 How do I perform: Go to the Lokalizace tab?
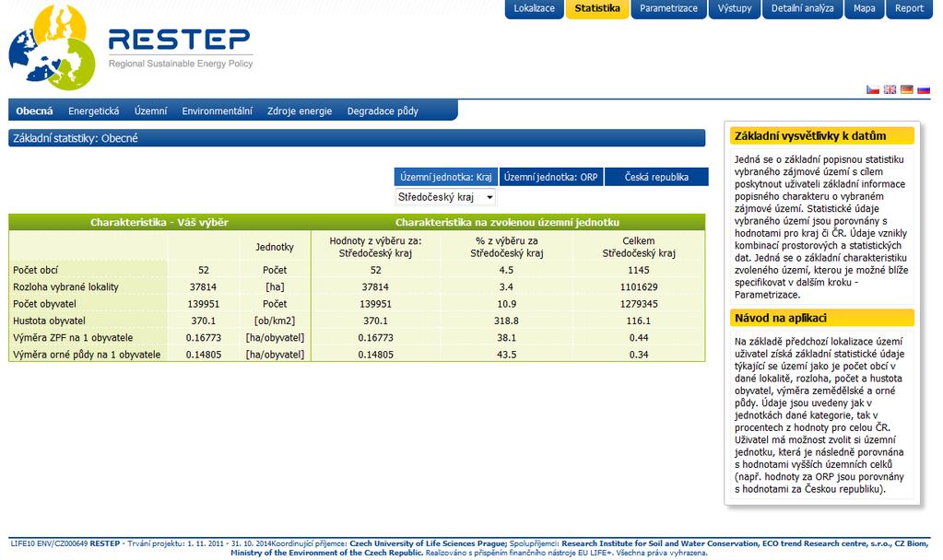(534, 8)
